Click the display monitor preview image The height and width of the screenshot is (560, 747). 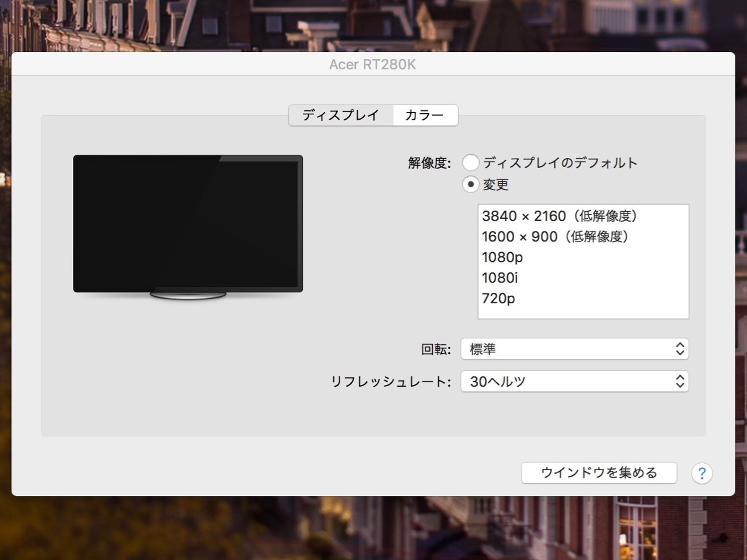188,228
